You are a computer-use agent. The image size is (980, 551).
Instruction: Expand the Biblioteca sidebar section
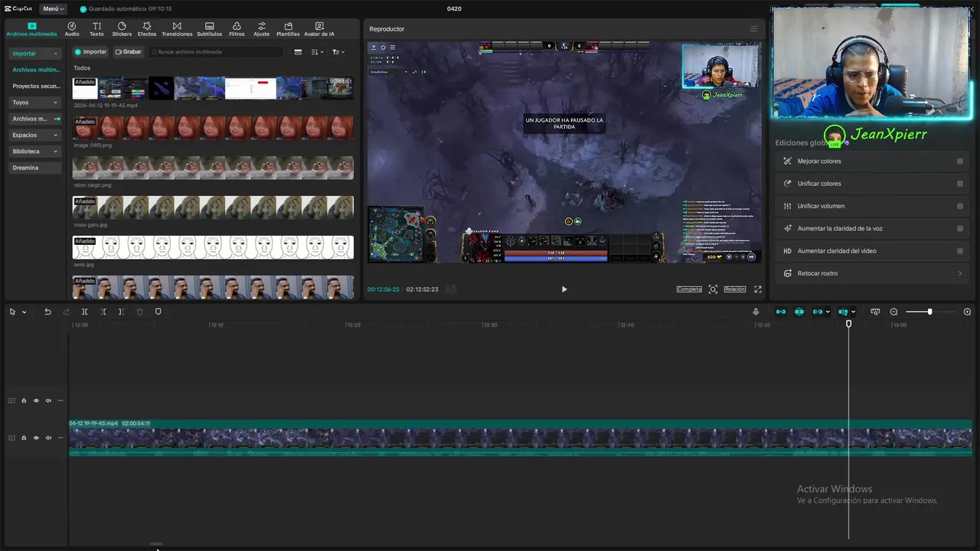tap(34, 152)
